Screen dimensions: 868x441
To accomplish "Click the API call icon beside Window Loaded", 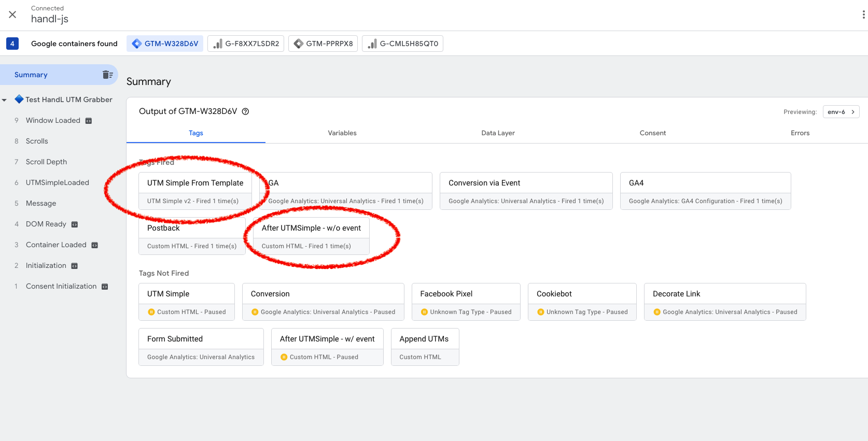I will pyautogui.click(x=89, y=121).
